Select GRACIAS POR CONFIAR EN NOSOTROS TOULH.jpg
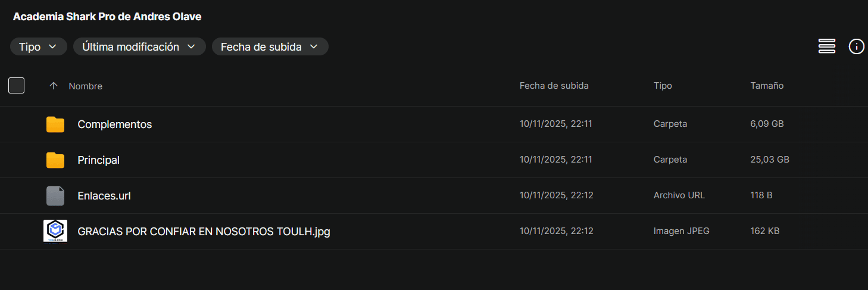The height and width of the screenshot is (290, 868). (x=204, y=231)
